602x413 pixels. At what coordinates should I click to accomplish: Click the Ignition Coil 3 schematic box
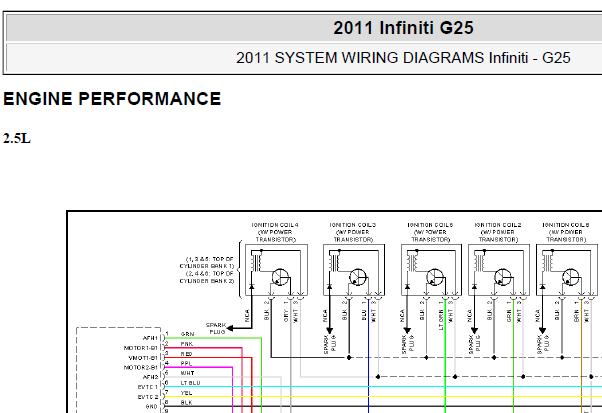(354, 270)
